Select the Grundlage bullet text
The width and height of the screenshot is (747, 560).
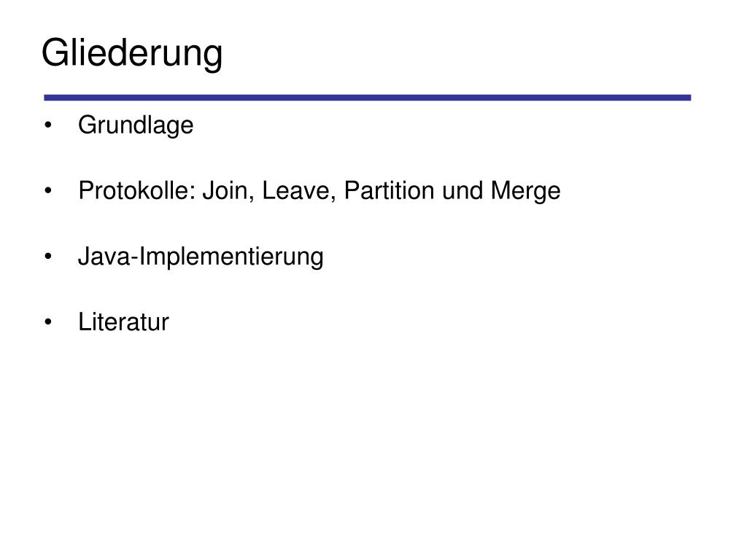[136, 125]
